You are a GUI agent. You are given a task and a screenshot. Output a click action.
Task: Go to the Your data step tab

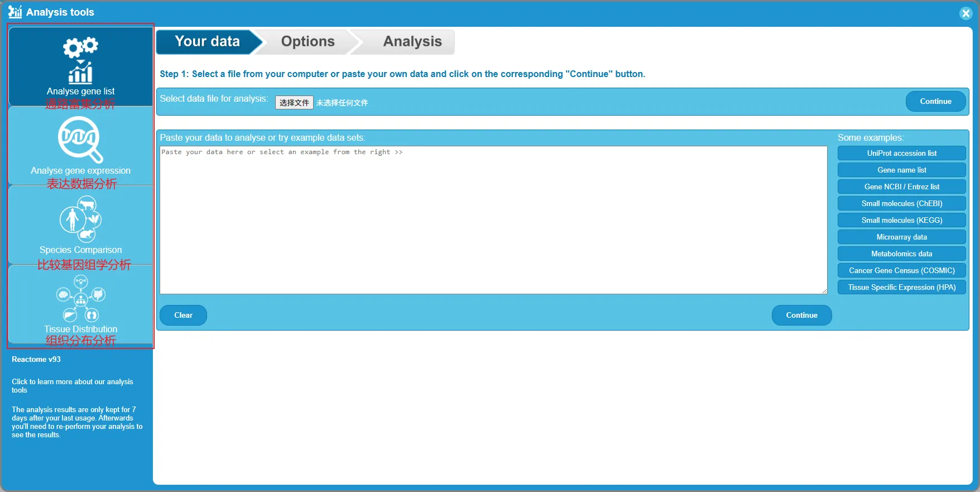(207, 42)
